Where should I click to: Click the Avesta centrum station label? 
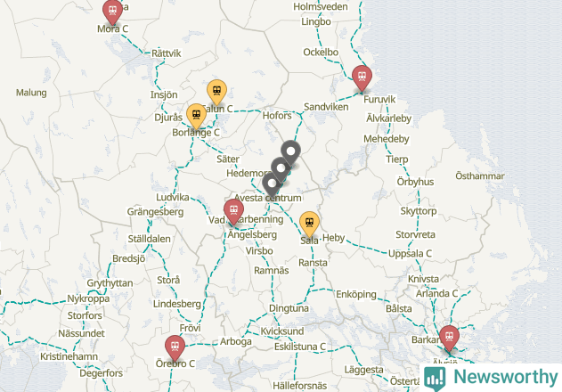268,198
